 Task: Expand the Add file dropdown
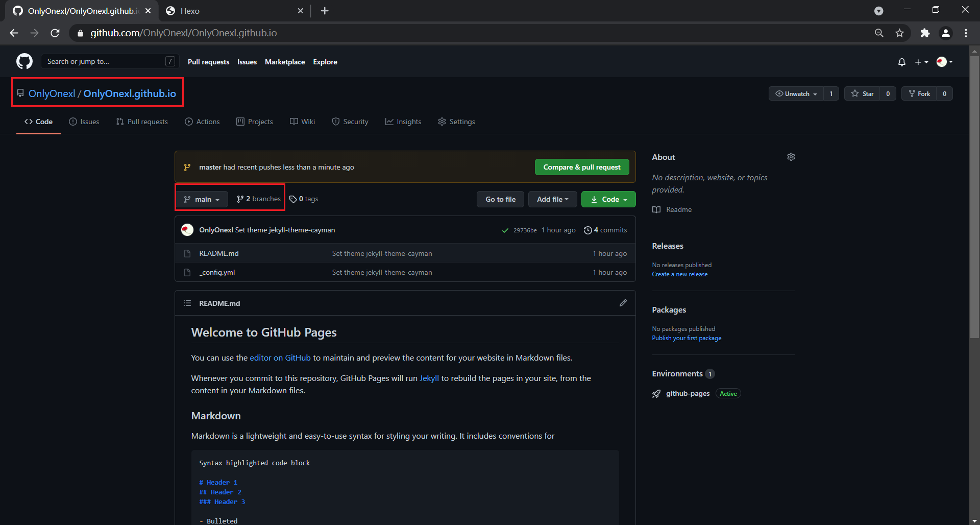(552, 199)
